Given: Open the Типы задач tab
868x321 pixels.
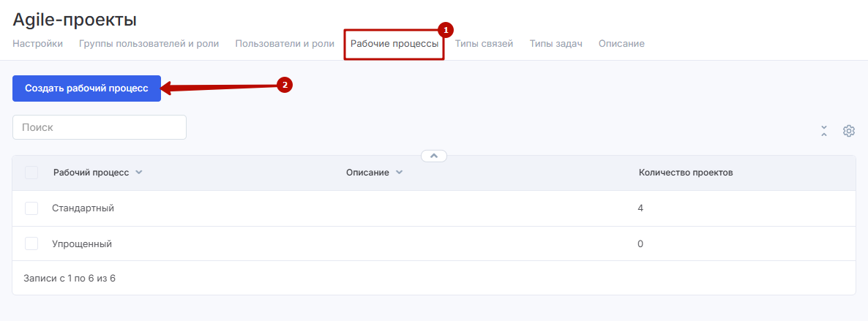Looking at the screenshot, I should [555, 44].
